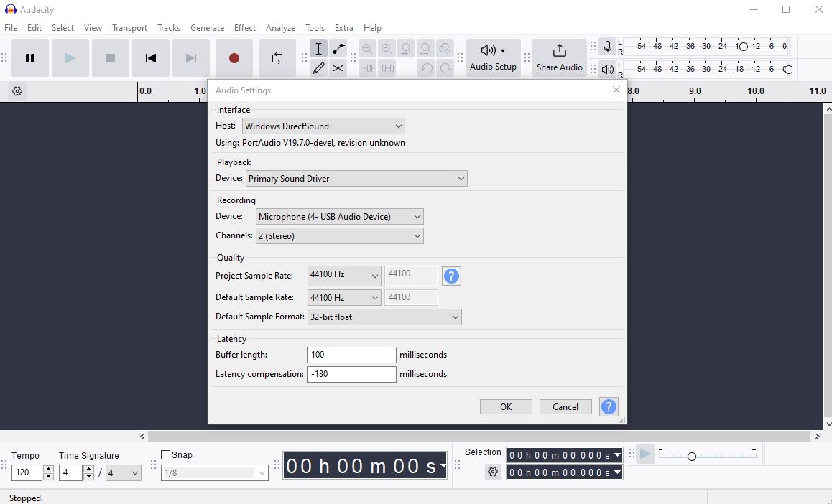Click Fit project to width icon

425,49
